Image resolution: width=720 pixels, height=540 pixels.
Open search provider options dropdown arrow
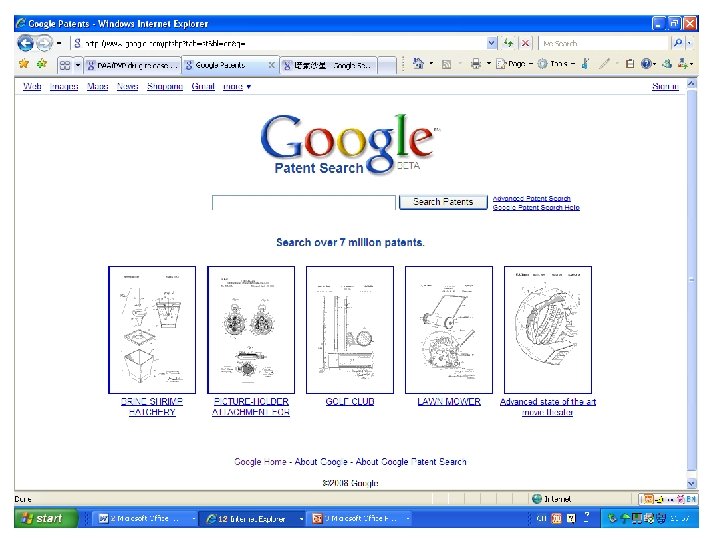point(689,44)
